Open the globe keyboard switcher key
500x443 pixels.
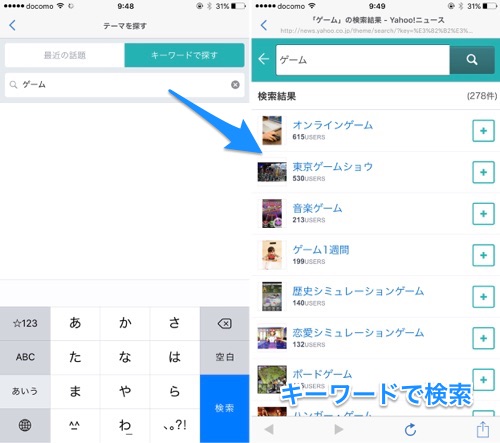tap(25, 425)
